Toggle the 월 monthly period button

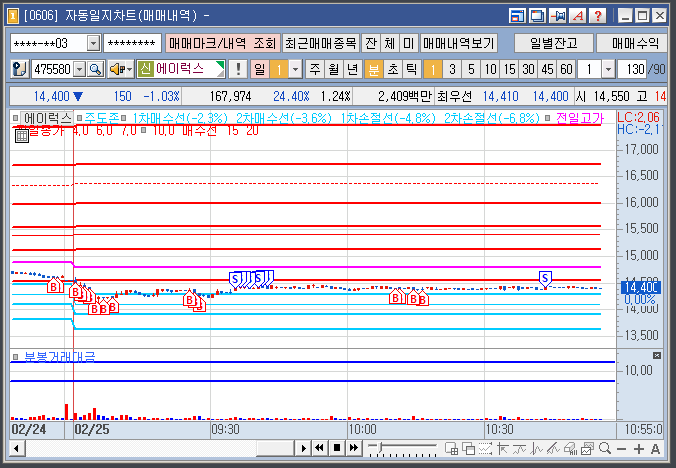tap(334, 69)
